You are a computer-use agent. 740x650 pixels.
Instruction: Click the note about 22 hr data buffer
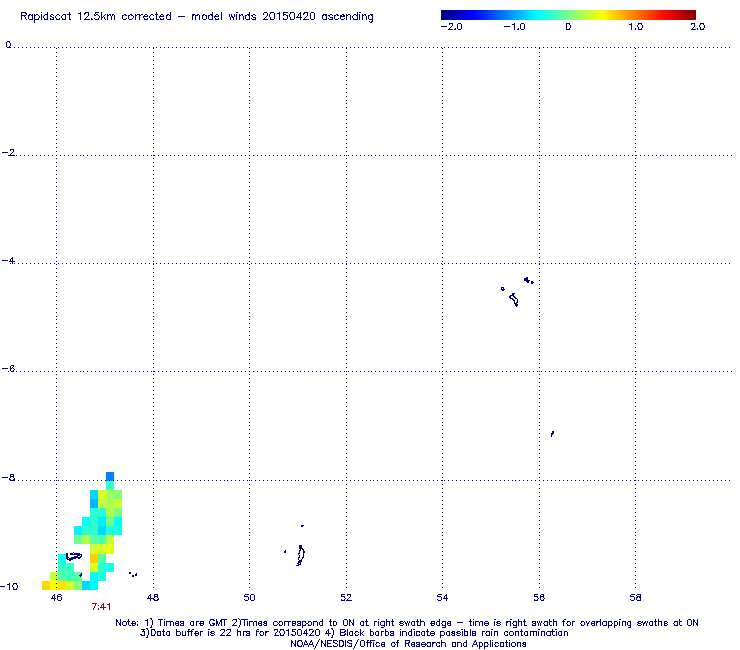point(354,633)
